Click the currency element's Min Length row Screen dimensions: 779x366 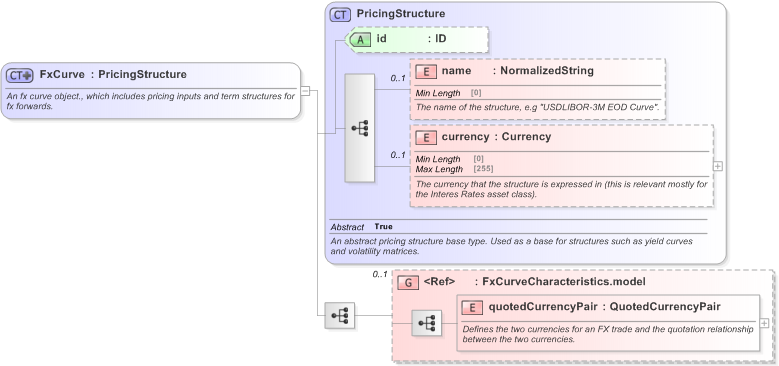[450, 159]
